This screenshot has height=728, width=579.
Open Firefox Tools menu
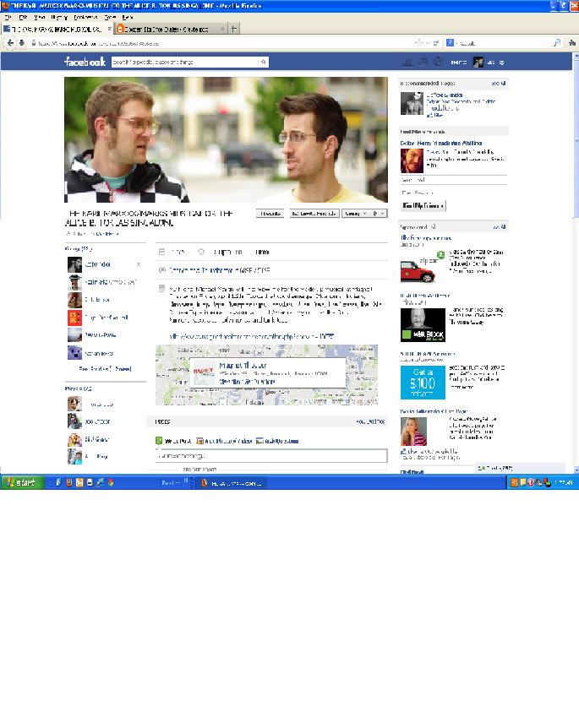tap(110, 17)
